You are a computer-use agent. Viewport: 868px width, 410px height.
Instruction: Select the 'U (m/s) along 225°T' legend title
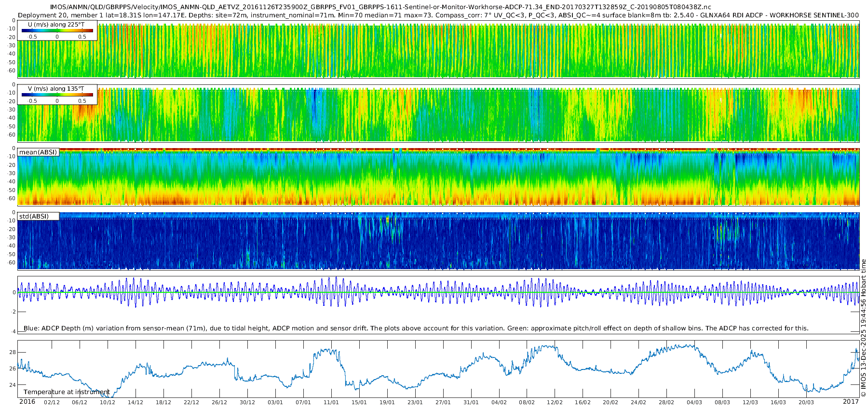point(56,24)
